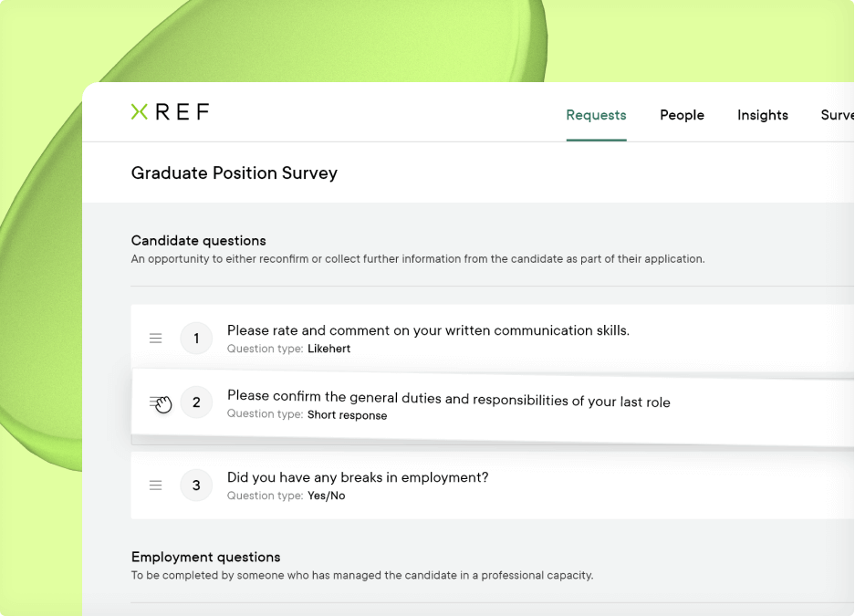Grab the drag handle beside question 3
855x616 pixels.
pyautogui.click(x=155, y=485)
